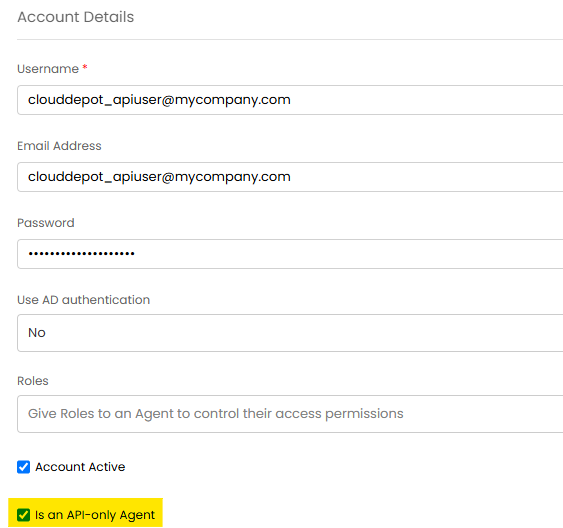The width and height of the screenshot is (563, 528).
Task: Place cursor at end of the username email text
Action: (x=291, y=100)
